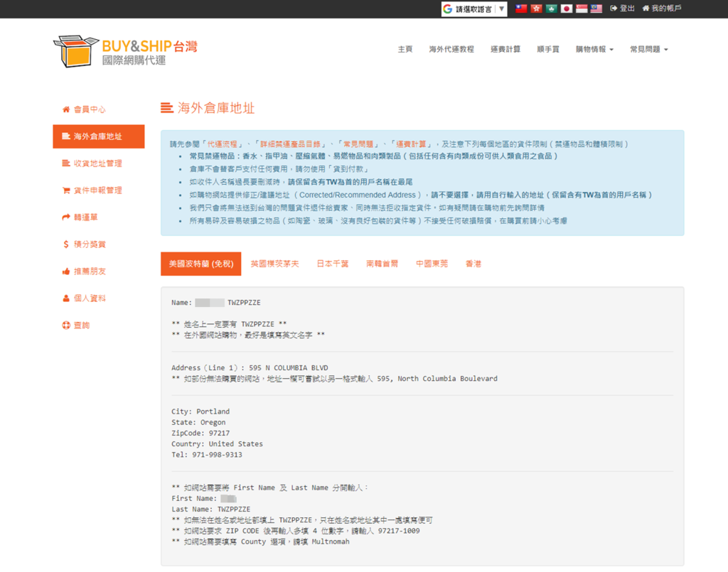Switch to the 英國樸茨茅夫 warehouse tab

(274, 264)
